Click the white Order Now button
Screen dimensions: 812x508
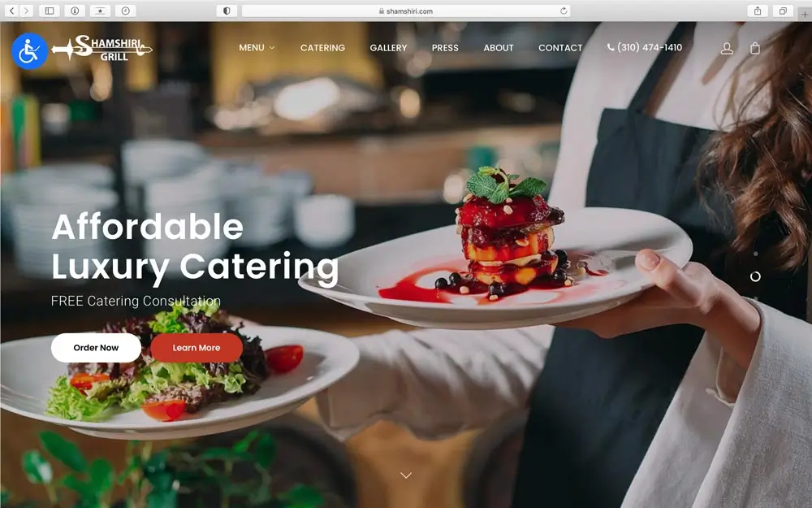[x=96, y=347]
